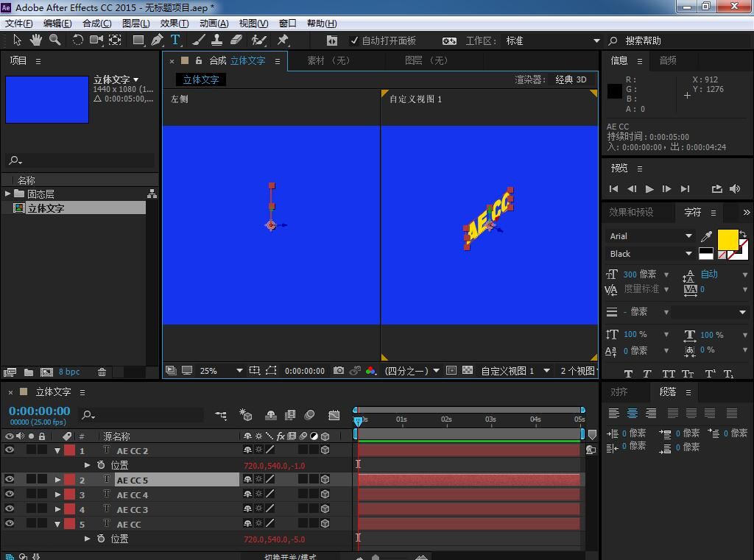
Task: Open the graph editor in timeline
Action: coord(334,415)
